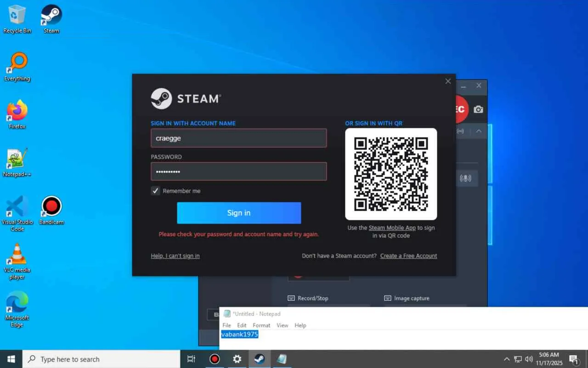This screenshot has height=368, width=588.
Task: Open the Notepad++ desktop shortcut
Action: click(x=17, y=162)
